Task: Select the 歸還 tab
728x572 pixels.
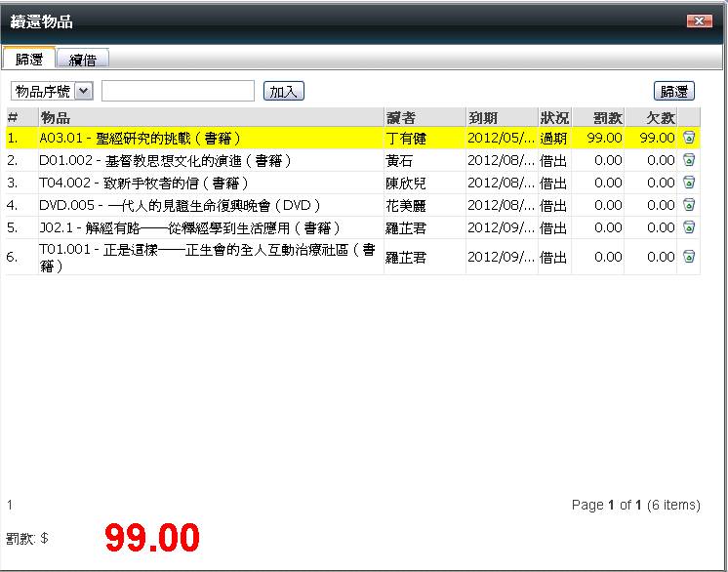Action: [29, 59]
